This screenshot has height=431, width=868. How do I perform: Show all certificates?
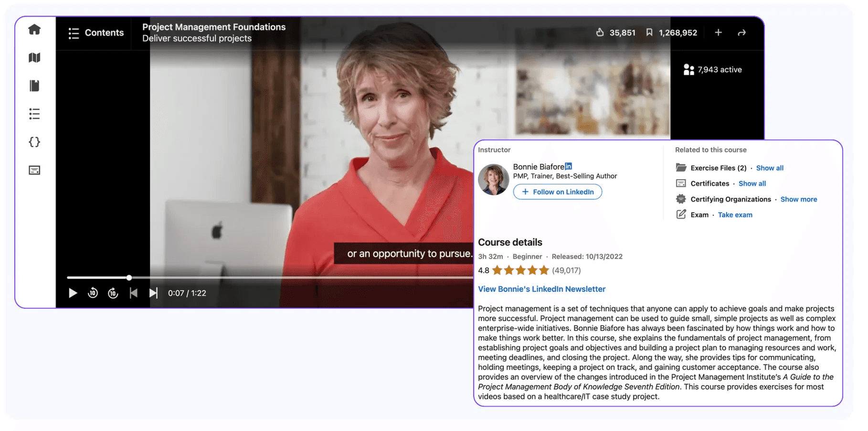752,183
